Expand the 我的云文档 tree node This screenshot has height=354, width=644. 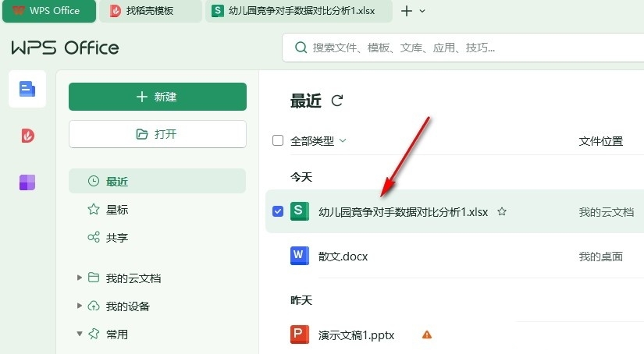pyautogui.click(x=80, y=278)
